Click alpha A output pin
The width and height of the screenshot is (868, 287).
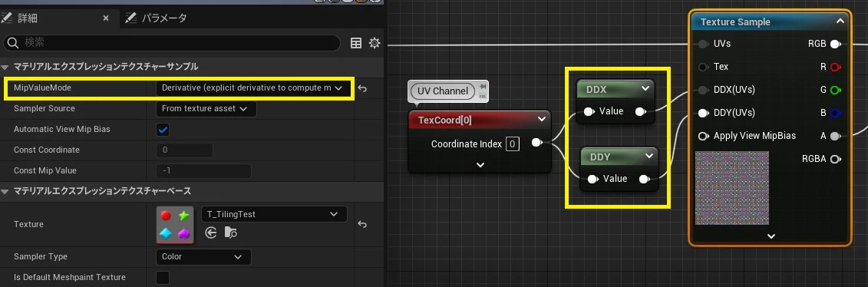point(836,136)
